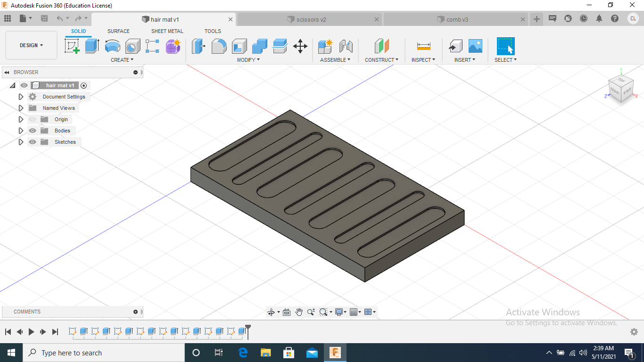This screenshot has width=644, height=362.
Task: Click the Create Sketch icon
Action: (72, 46)
